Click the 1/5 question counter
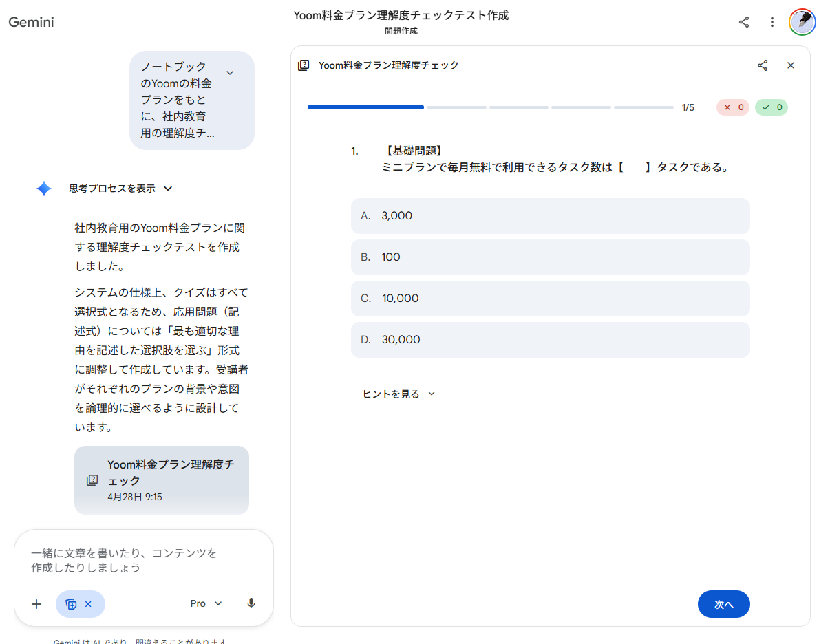The width and height of the screenshot is (819, 644). 688,107
